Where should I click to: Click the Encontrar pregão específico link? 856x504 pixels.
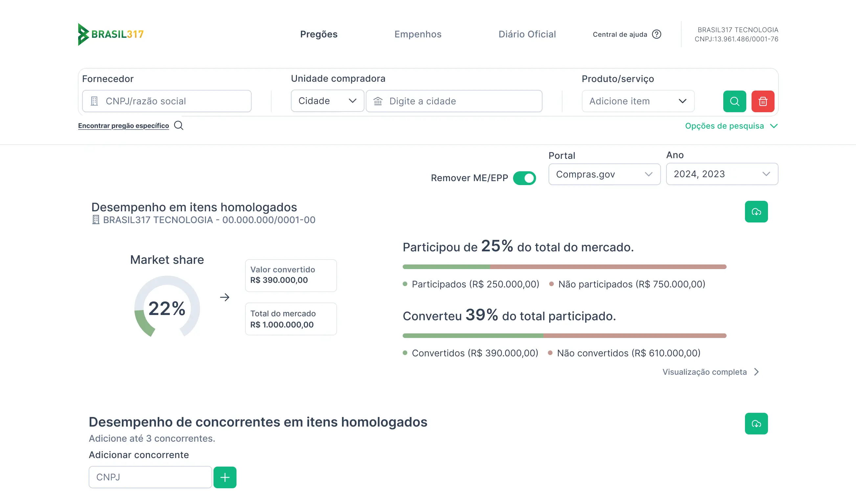pos(123,125)
